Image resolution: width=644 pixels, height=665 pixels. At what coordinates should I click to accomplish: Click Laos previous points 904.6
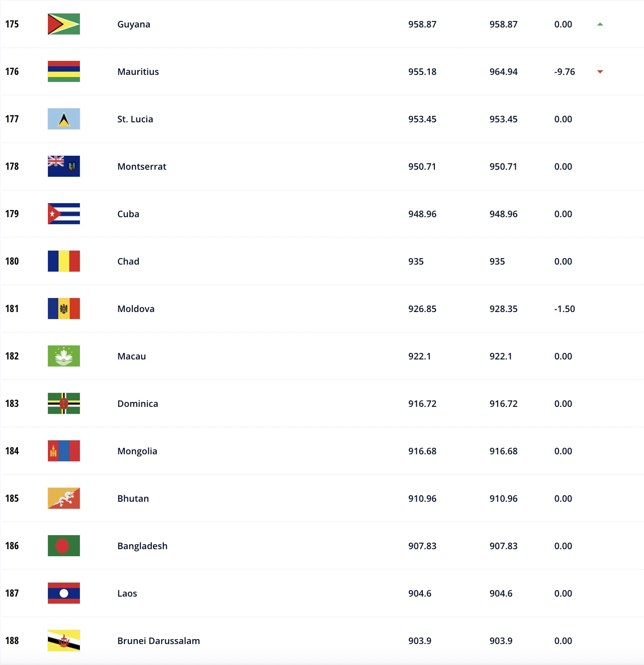(501, 593)
